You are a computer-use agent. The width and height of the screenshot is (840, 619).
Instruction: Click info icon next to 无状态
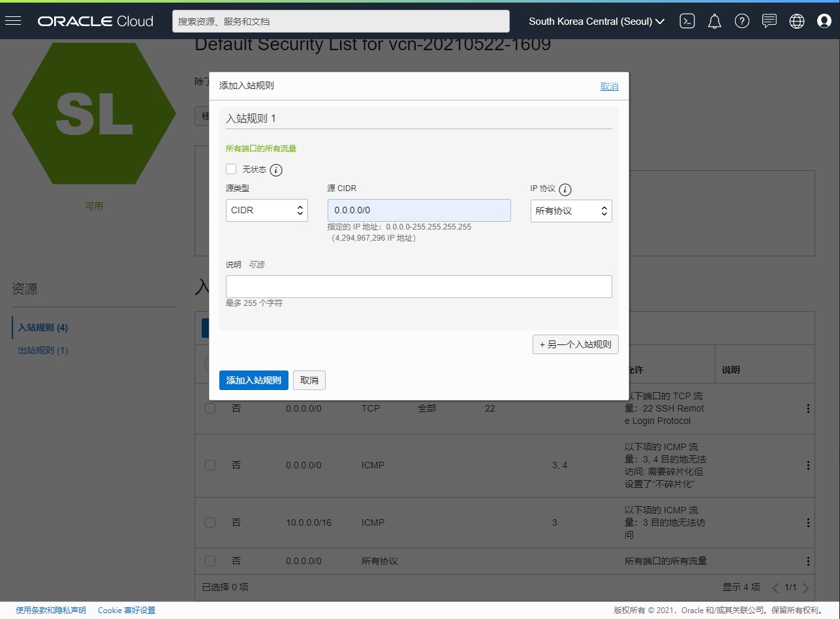(x=276, y=170)
